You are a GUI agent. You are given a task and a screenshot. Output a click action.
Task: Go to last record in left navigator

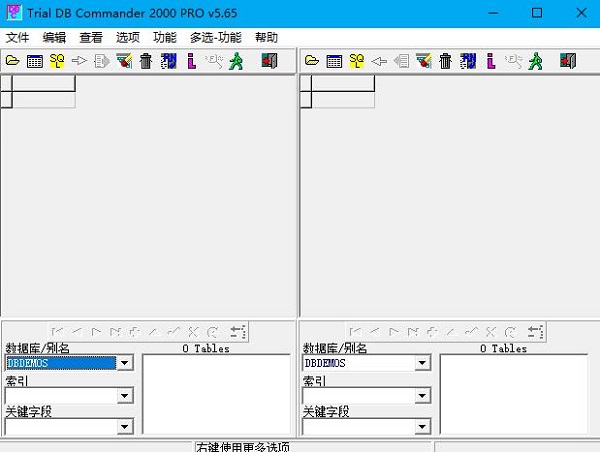[116, 331]
